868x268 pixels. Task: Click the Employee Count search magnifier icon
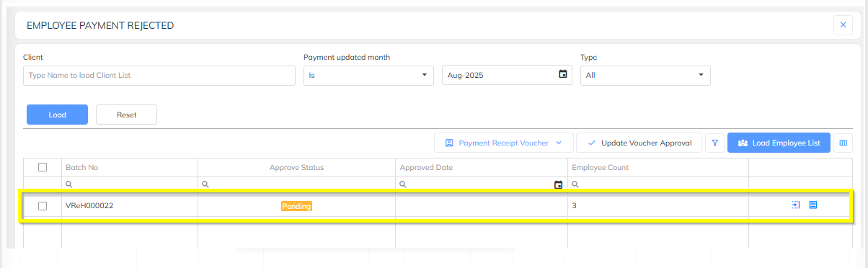click(575, 184)
